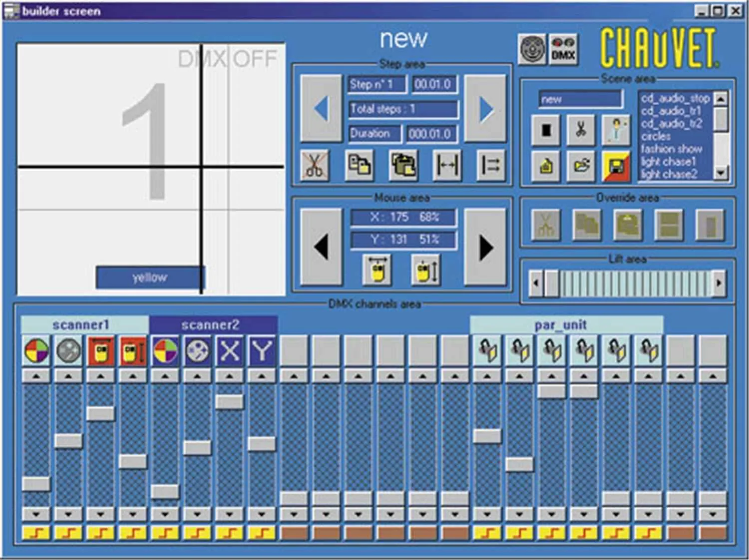The height and width of the screenshot is (560, 749).
Task: Toggle the yellow step button under first par_unit channel
Action: 487,533
